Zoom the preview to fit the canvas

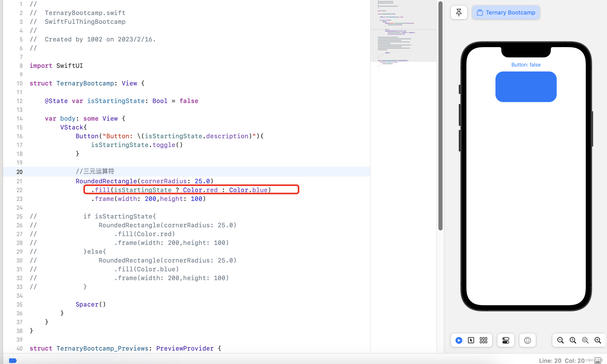tap(585, 340)
